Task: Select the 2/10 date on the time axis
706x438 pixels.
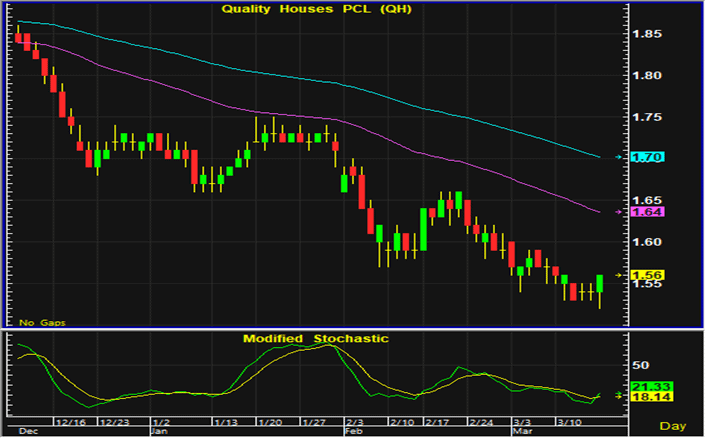Action: [404, 423]
